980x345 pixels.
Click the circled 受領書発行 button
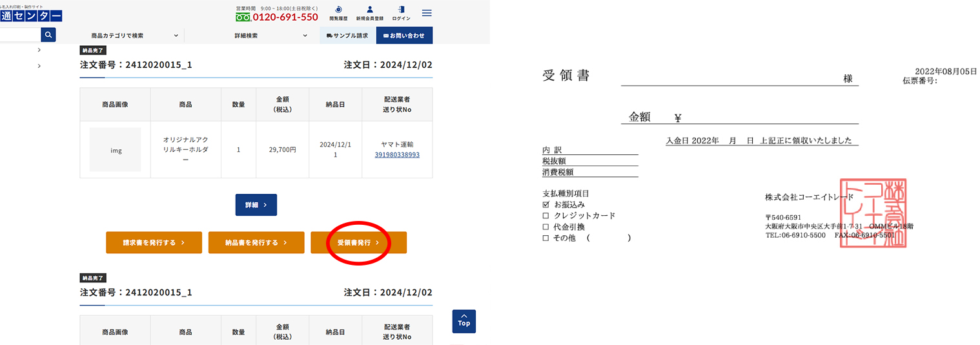click(x=358, y=242)
